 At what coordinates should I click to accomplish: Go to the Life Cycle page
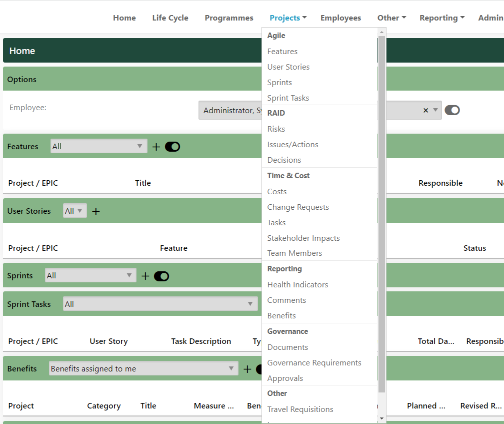pos(170,18)
